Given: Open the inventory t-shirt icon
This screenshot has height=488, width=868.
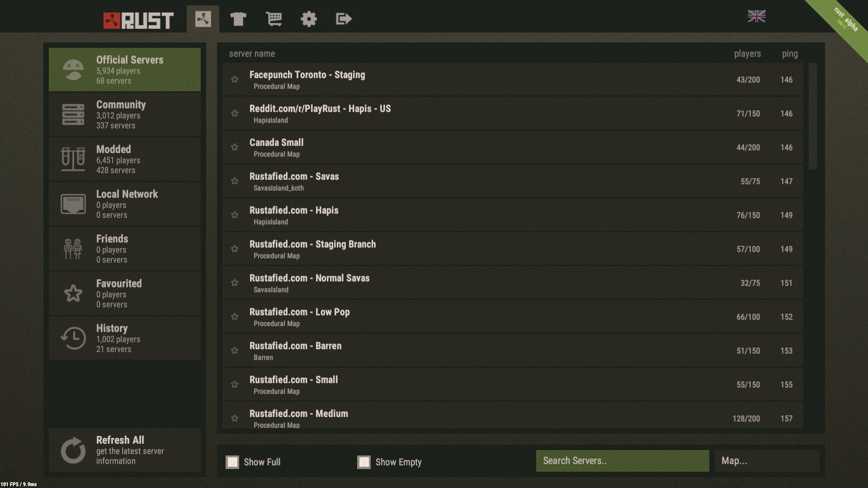Looking at the screenshot, I should pyautogui.click(x=238, y=19).
